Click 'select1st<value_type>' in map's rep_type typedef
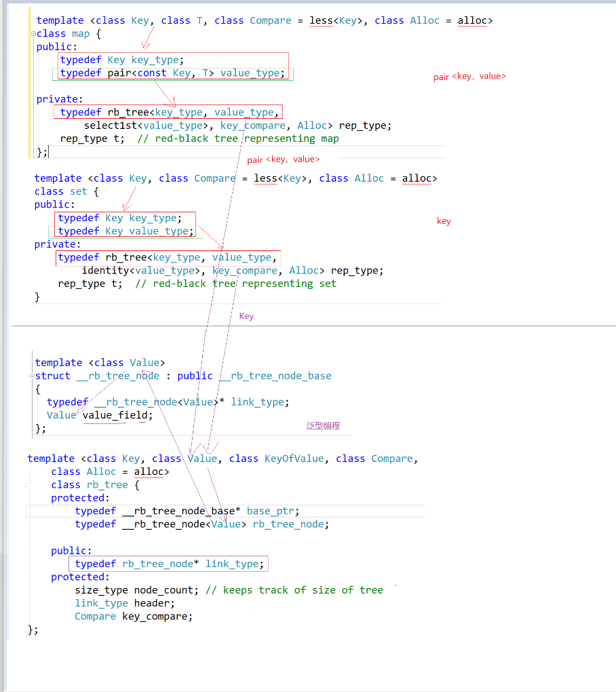Image resolution: width=616 pixels, height=692 pixels. 146,126
